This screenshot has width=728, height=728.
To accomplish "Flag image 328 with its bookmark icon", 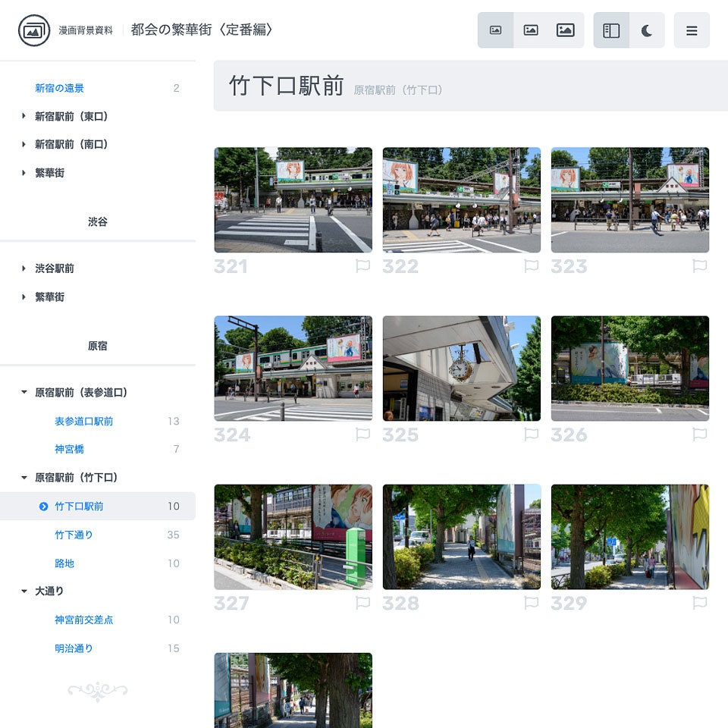I will pos(531,603).
